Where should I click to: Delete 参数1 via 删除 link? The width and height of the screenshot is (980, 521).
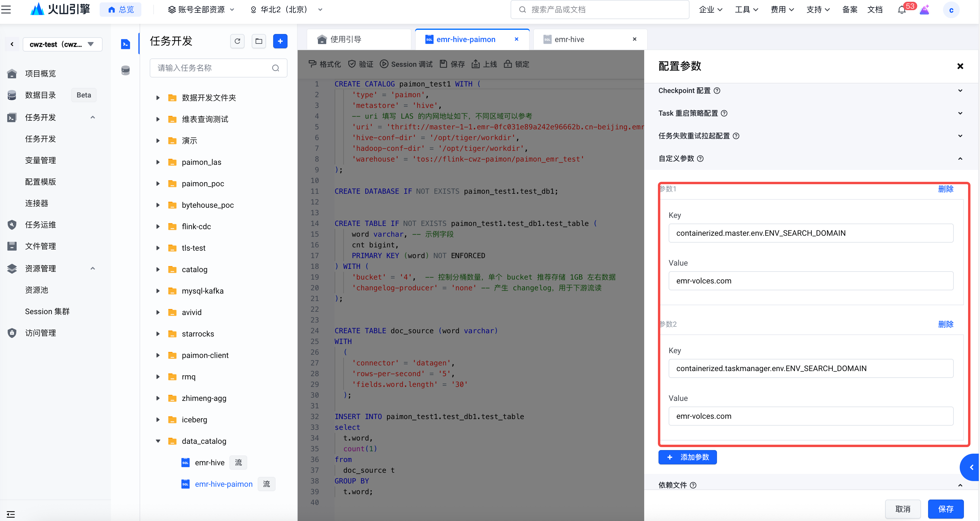pos(945,189)
